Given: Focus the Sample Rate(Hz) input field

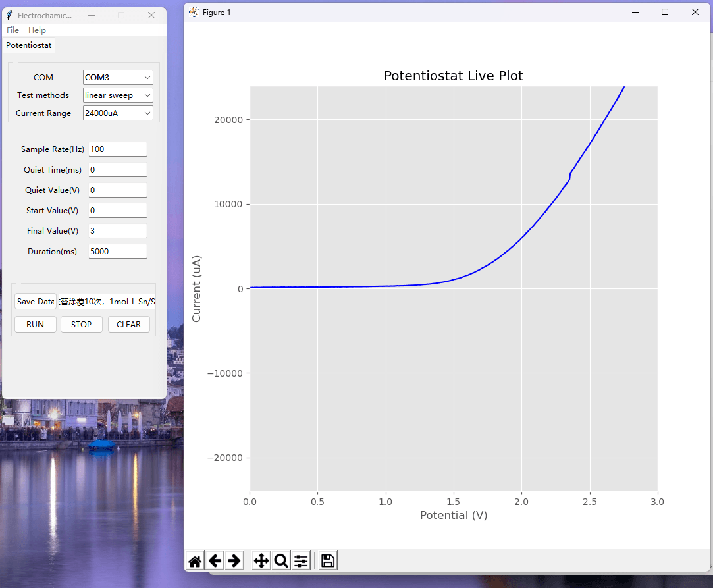Looking at the screenshot, I should pyautogui.click(x=118, y=149).
